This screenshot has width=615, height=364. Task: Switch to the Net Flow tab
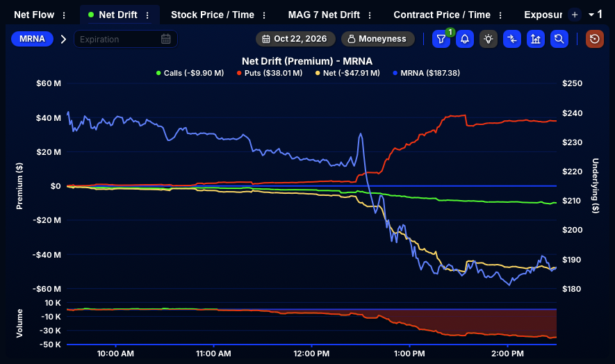[34, 15]
